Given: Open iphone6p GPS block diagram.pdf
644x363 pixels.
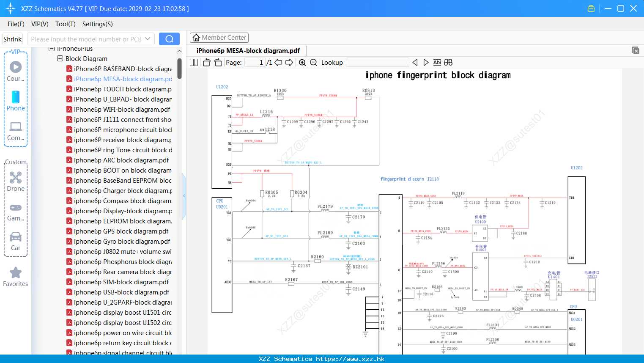Looking at the screenshot, I should 117,231.
